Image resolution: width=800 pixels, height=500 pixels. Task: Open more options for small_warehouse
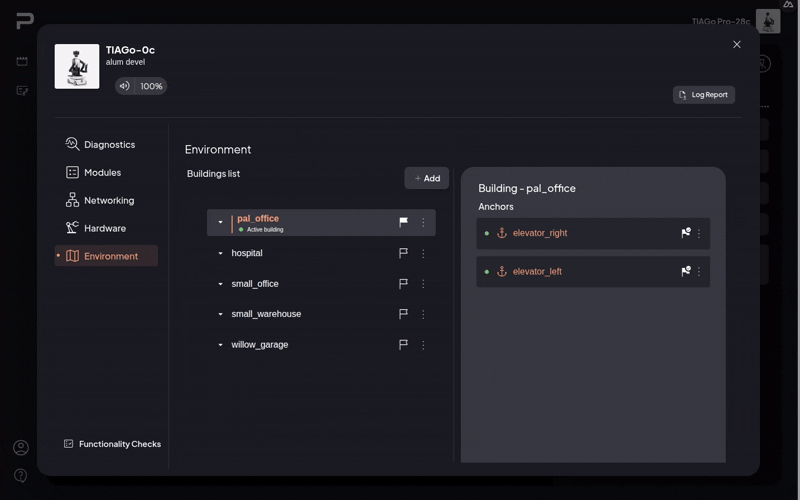tap(423, 314)
